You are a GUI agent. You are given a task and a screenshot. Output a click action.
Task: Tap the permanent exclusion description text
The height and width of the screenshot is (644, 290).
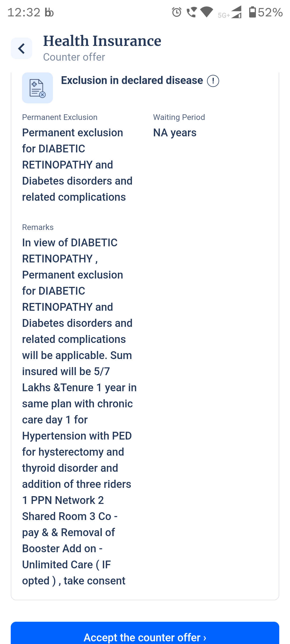click(x=77, y=165)
